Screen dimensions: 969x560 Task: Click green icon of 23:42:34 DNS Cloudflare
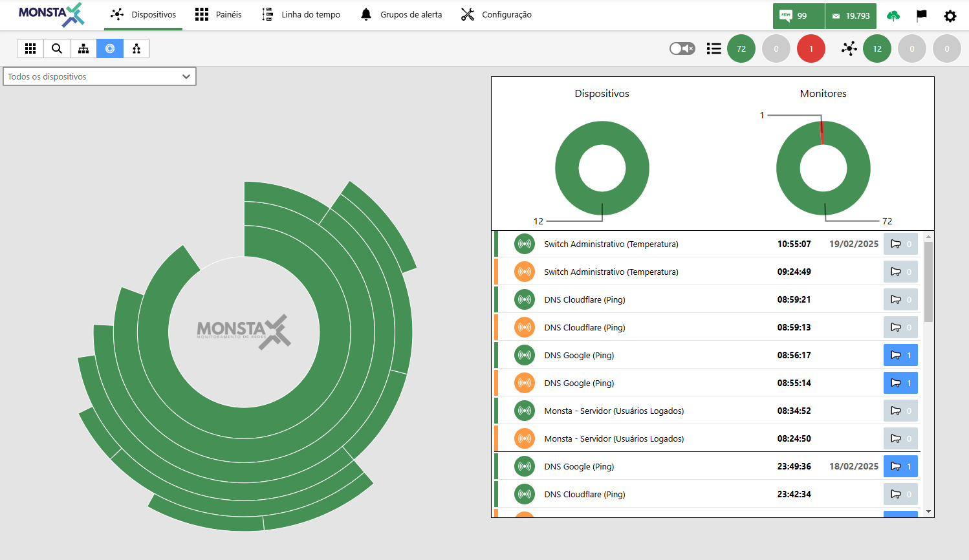[x=525, y=494]
